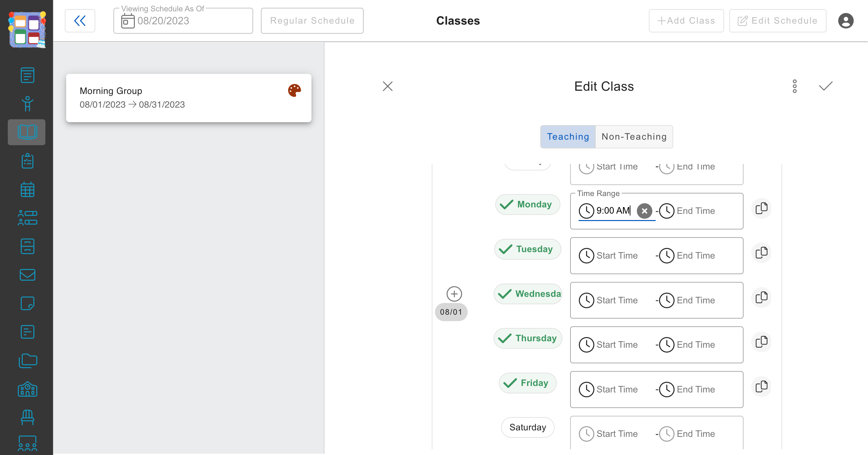Select the 08/01 date marker
Screen dimensions: 868x455
(x=451, y=312)
